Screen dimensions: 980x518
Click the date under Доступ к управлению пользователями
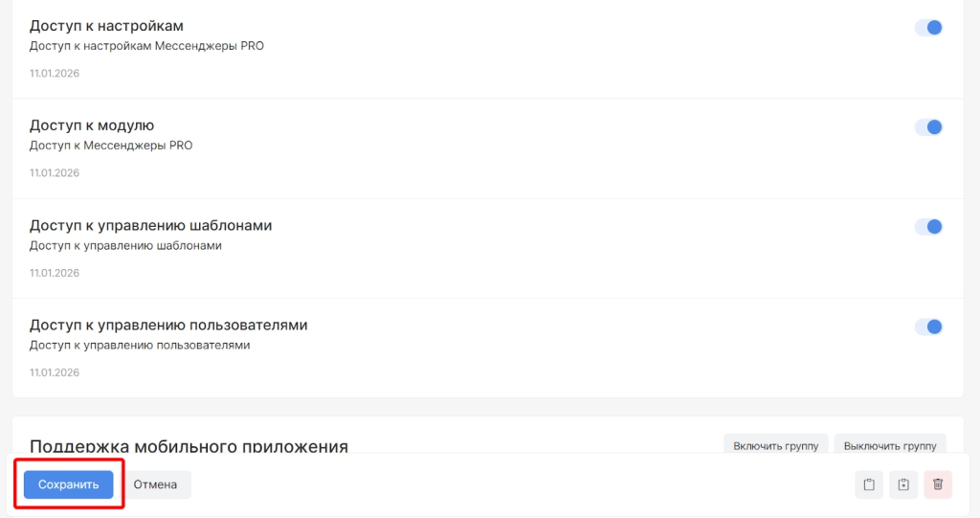click(55, 372)
